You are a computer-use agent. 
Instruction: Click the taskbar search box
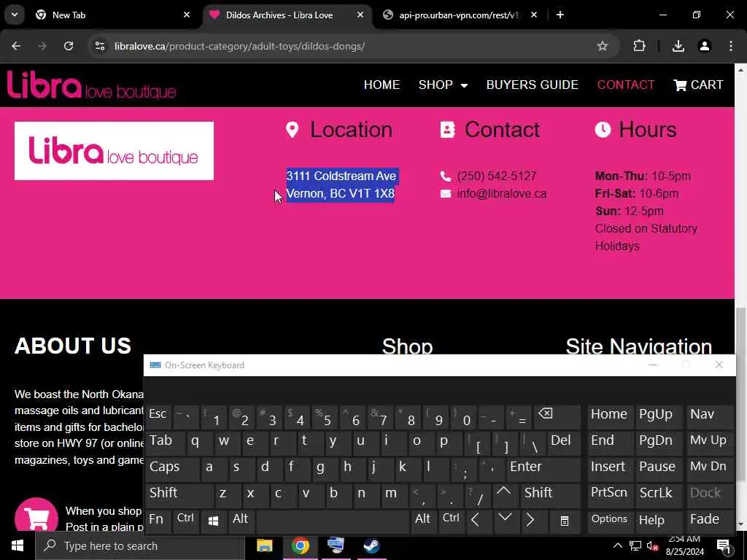tap(140, 545)
